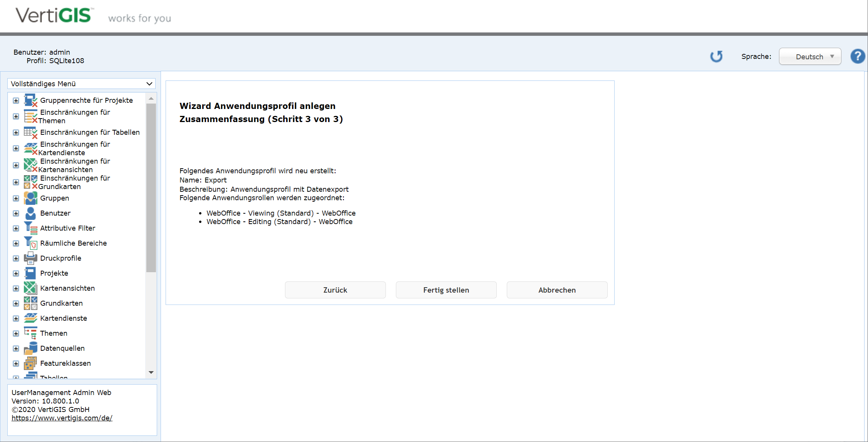Click the Kartendienste layers icon
The image size is (868, 442).
[x=30, y=318]
